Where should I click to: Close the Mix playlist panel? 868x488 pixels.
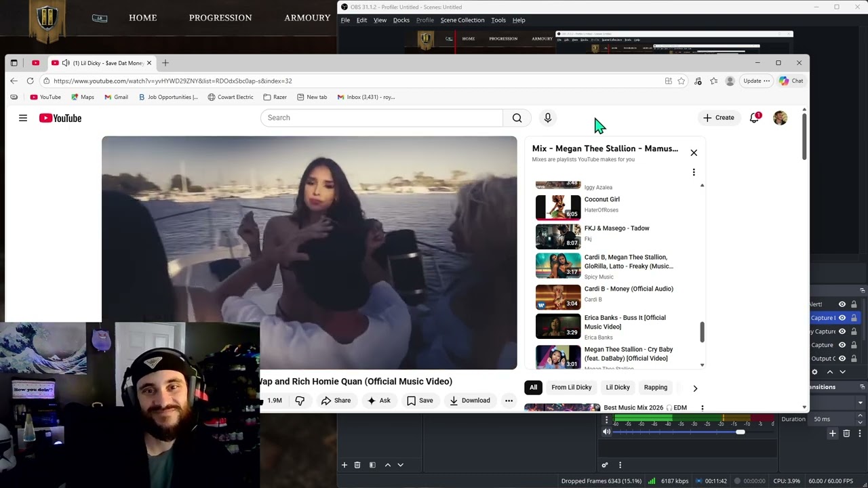point(694,152)
